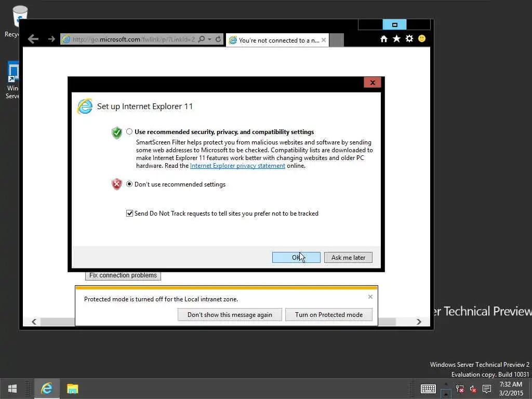Click the green shield recommended icon
532x399 pixels.
117,132
